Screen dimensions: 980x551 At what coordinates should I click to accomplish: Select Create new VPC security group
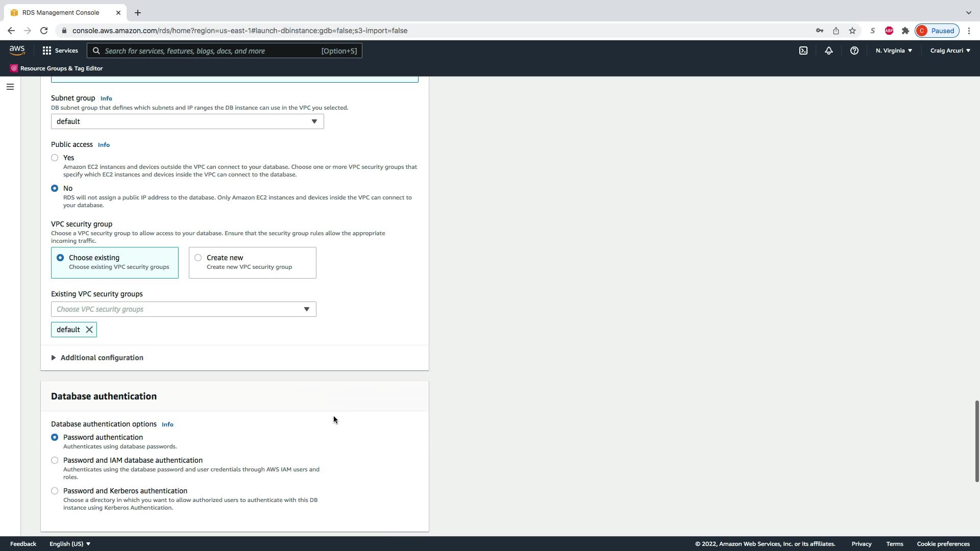click(x=198, y=258)
